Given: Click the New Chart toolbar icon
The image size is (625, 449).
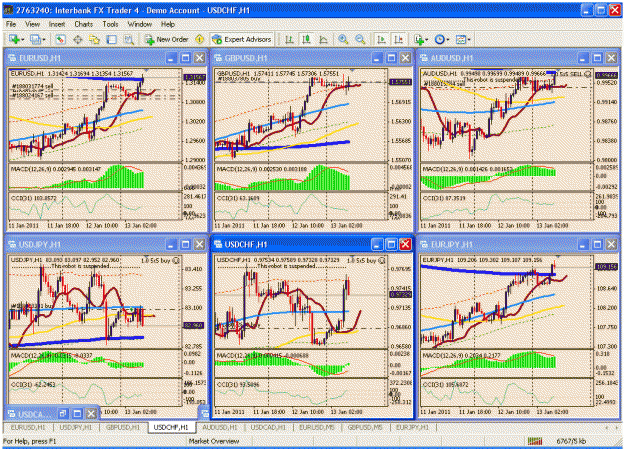Looking at the screenshot, I should click(x=14, y=39).
